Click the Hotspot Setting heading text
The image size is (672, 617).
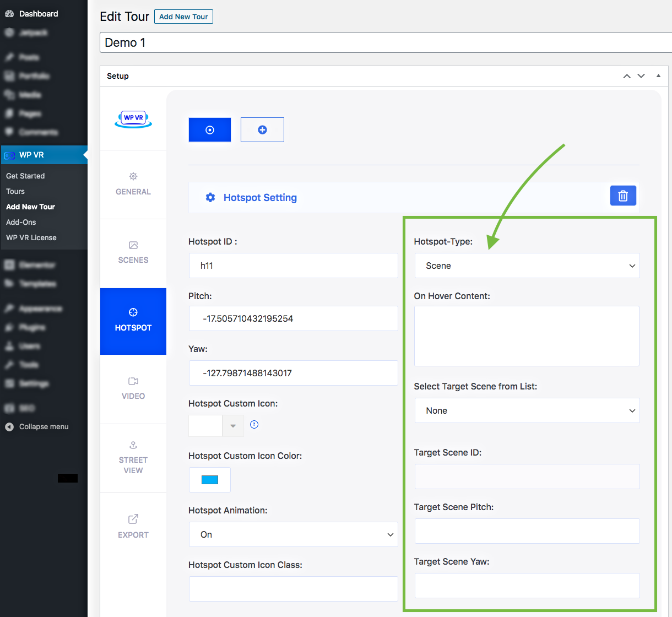tap(260, 197)
